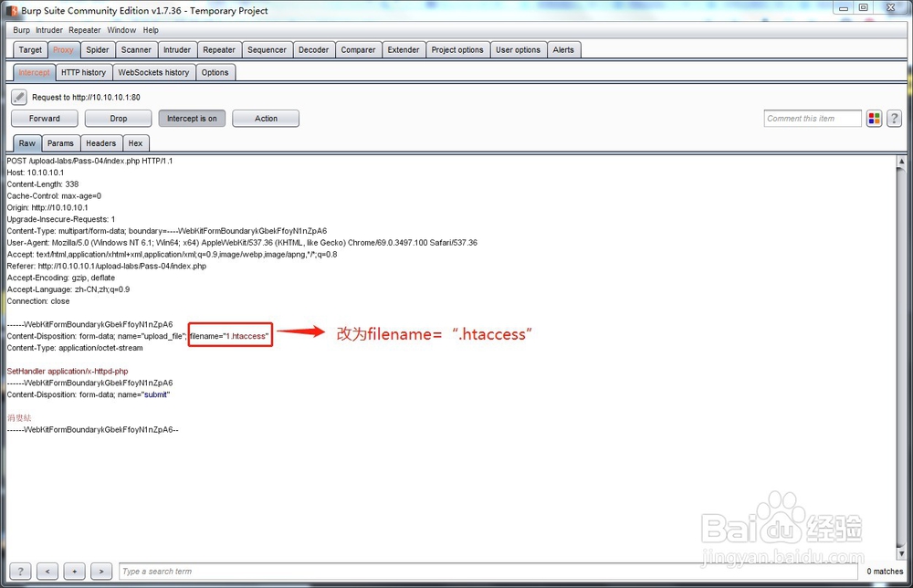
Task: Click the Connection: close header line
Action: tap(38, 301)
